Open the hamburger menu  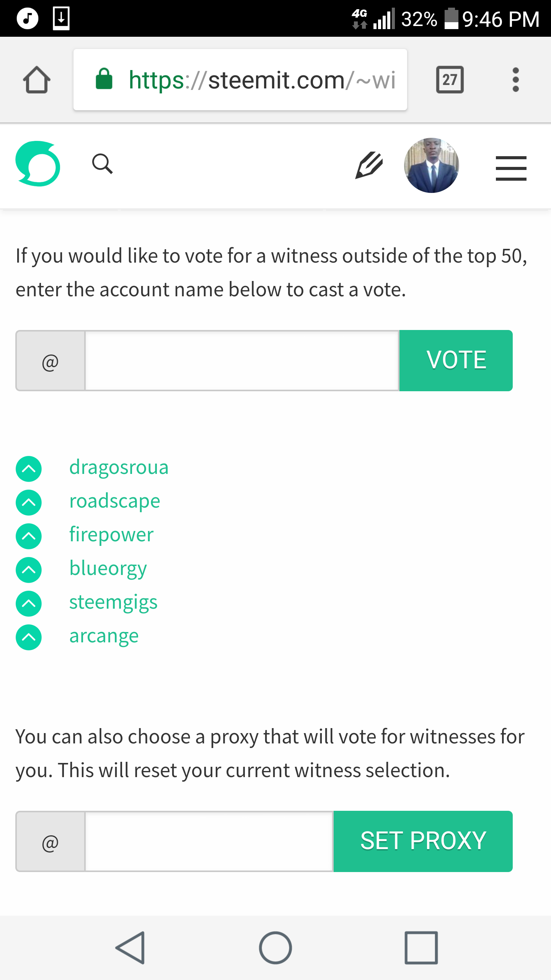[511, 168]
